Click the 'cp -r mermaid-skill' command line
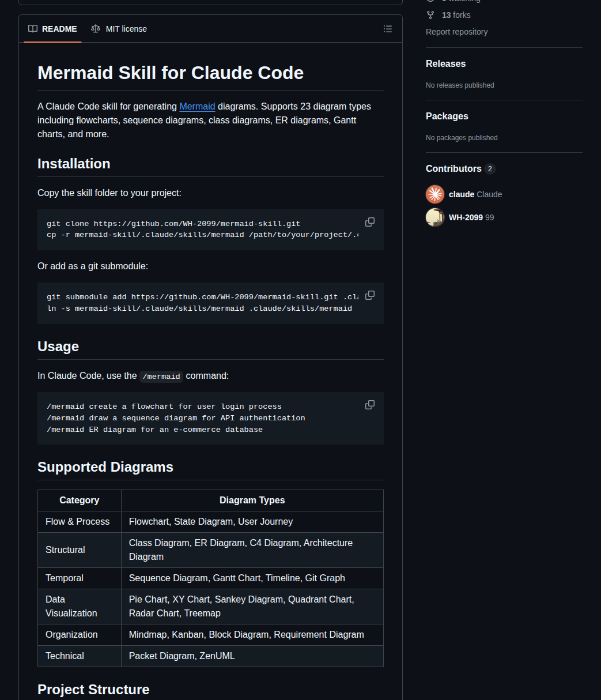 (x=202, y=235)
